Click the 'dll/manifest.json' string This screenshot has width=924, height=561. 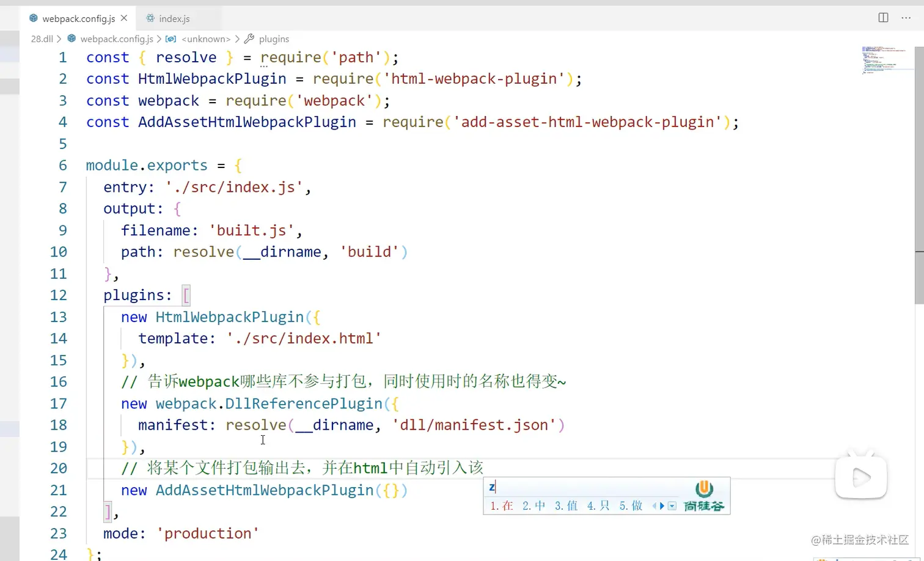click(x=474, y=425)
